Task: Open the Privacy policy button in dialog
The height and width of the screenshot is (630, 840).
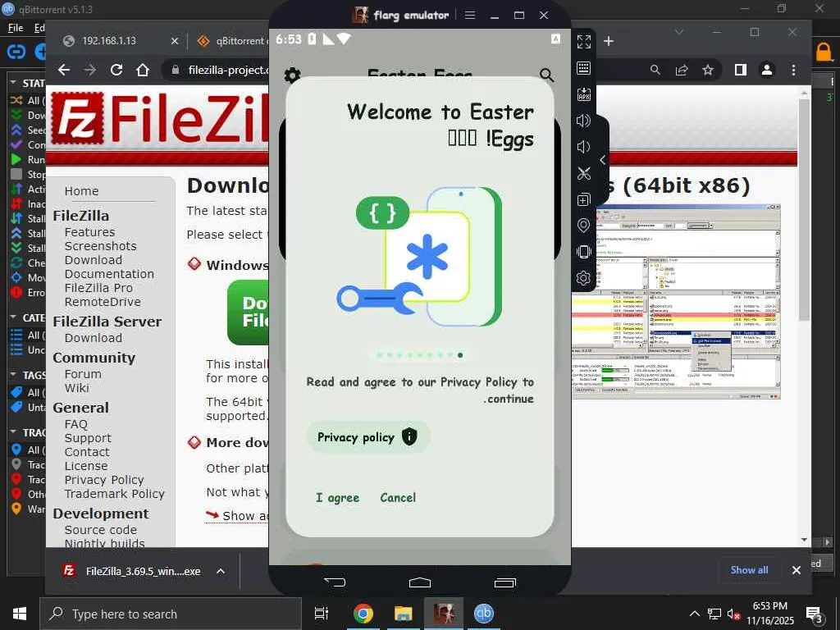Action: click(x=368, y=437)
